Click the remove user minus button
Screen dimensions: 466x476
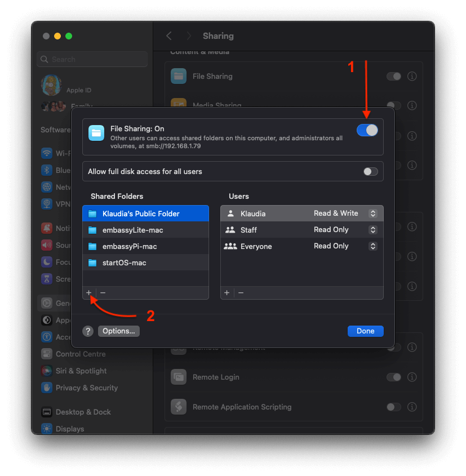tap(241, 292)
